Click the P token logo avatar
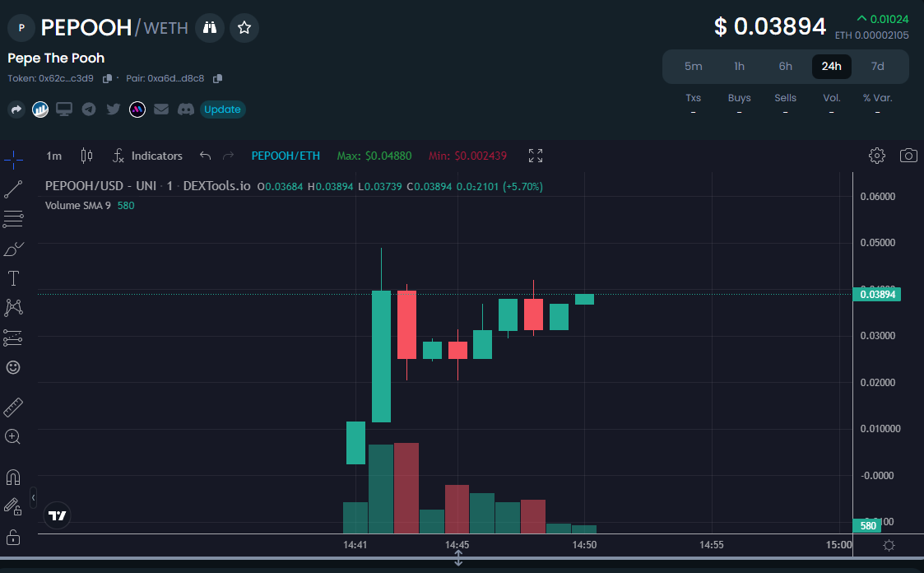This screenshot has width=924, height=573. (x=21, y=28)
